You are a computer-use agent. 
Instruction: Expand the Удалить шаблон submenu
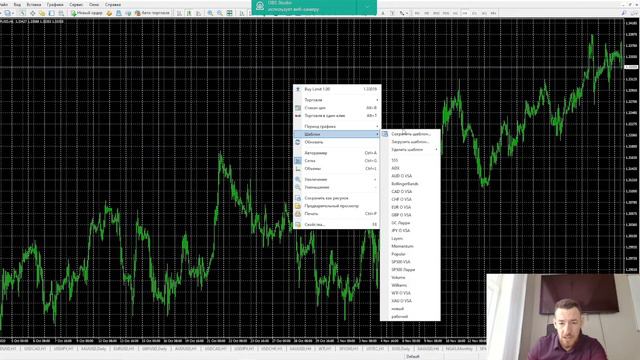[410, 149]
